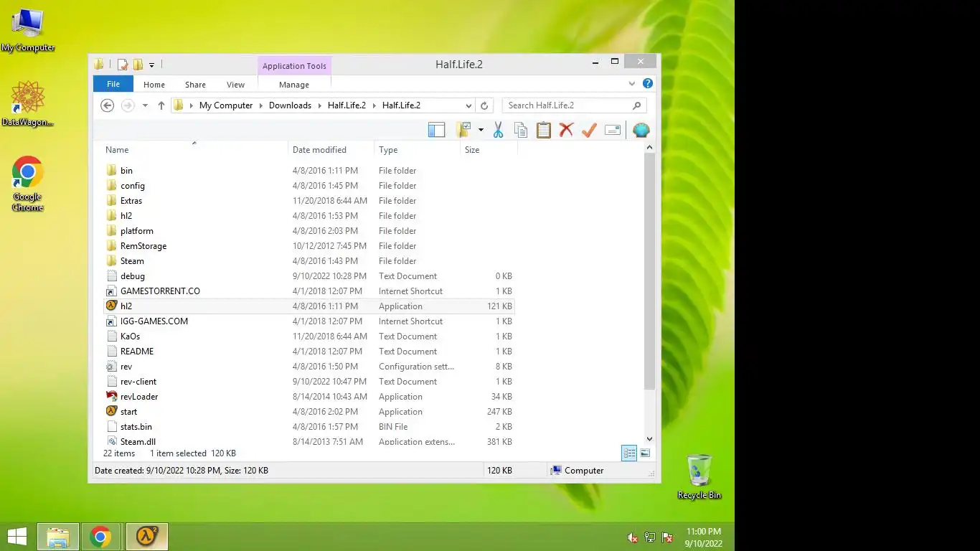Image resolution: width=980 pixels, height=551 pixels.
Task: Select the rev configuration settings file
Action: click(126, 367)
